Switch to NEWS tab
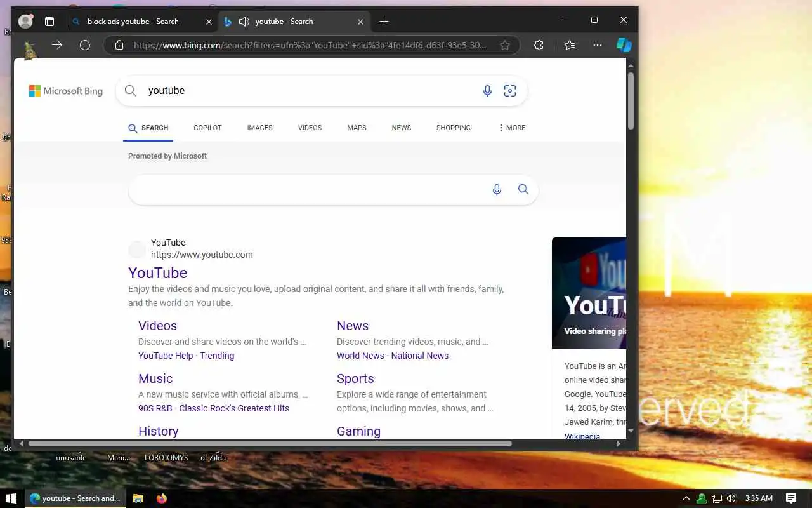The width and height of the screenshot is (812, 508). pos(402,128)
